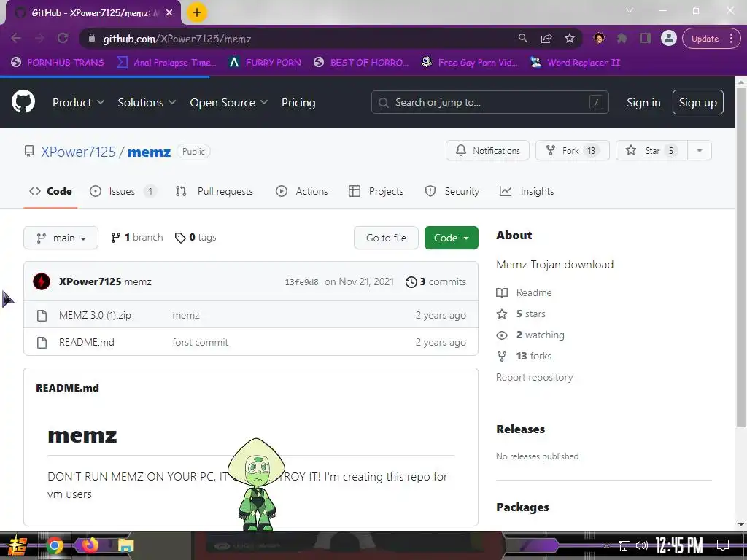The height and width of the screenshot is (560, 747).
Task: Open a new tab with the plus button
Action: point(197,12)
